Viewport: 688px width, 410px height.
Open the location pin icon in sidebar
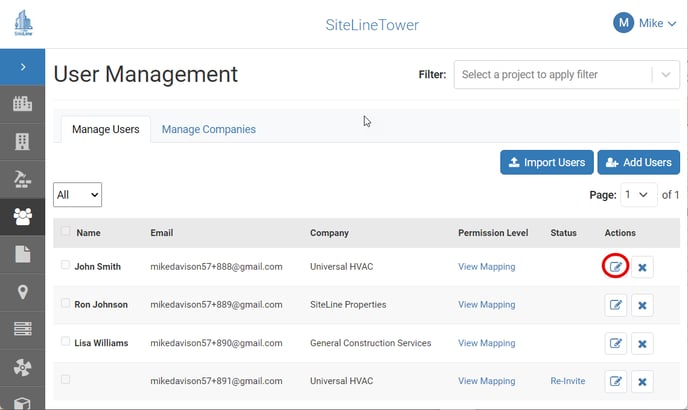(22, 292)
